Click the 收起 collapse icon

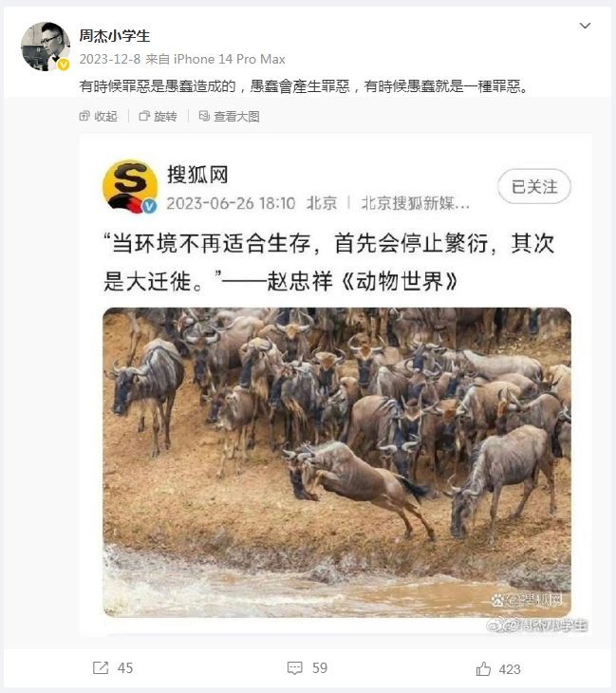84,116
